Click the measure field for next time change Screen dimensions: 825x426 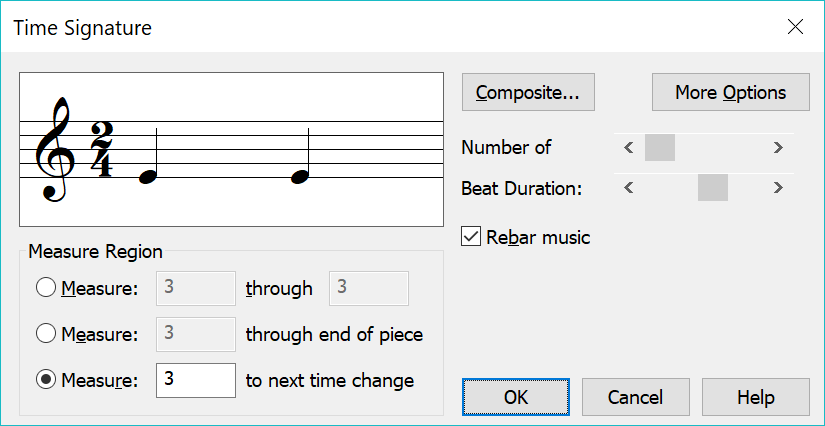click(196, 380)
